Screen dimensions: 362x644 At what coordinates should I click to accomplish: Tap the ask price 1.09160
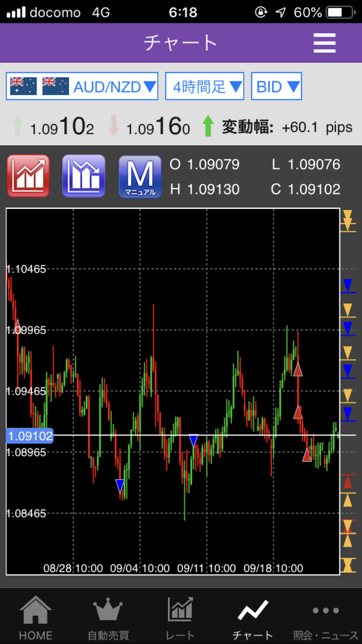158,127
